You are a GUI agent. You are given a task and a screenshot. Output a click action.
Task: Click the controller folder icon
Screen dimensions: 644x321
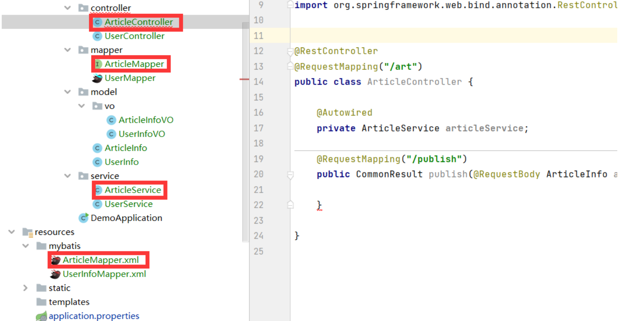point(83,8)
